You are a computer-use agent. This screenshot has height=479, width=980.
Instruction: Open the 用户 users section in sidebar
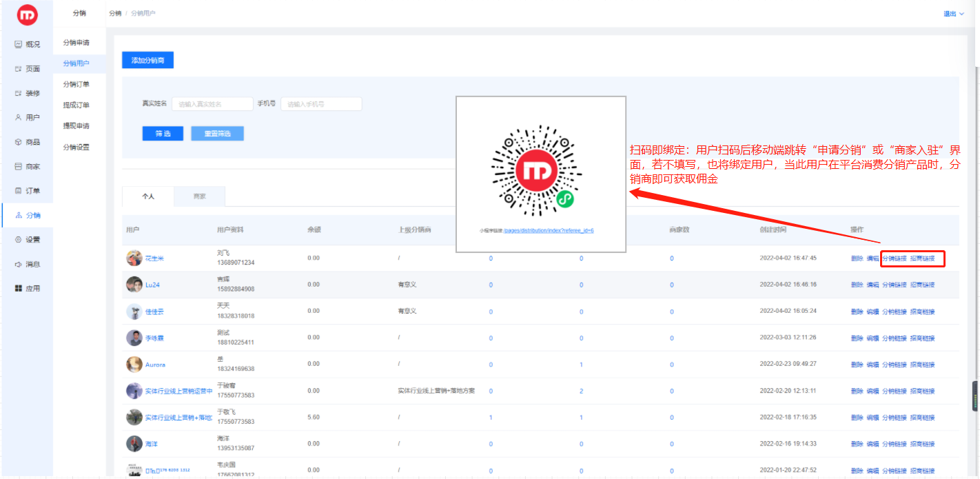[x=27, y=117]
